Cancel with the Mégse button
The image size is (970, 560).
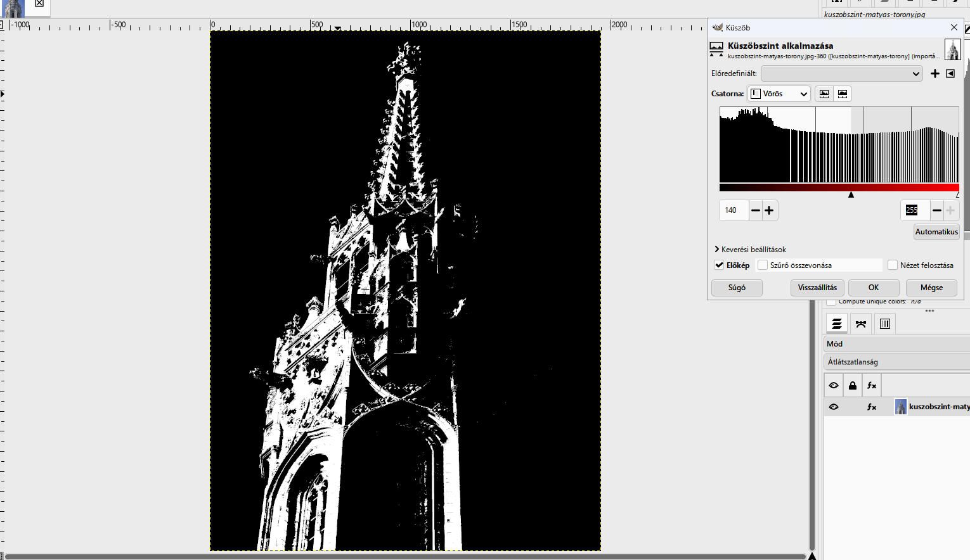[931, 288]
